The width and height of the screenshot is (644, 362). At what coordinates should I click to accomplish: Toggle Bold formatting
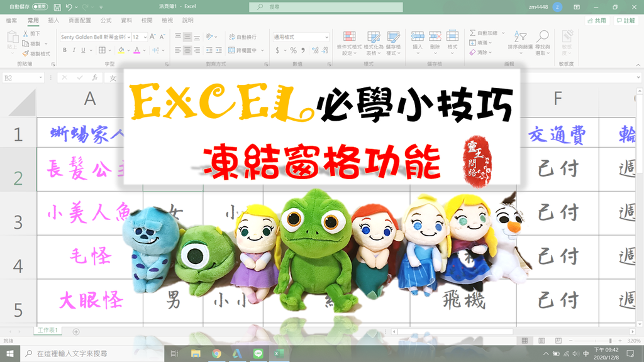click(65, 50)
